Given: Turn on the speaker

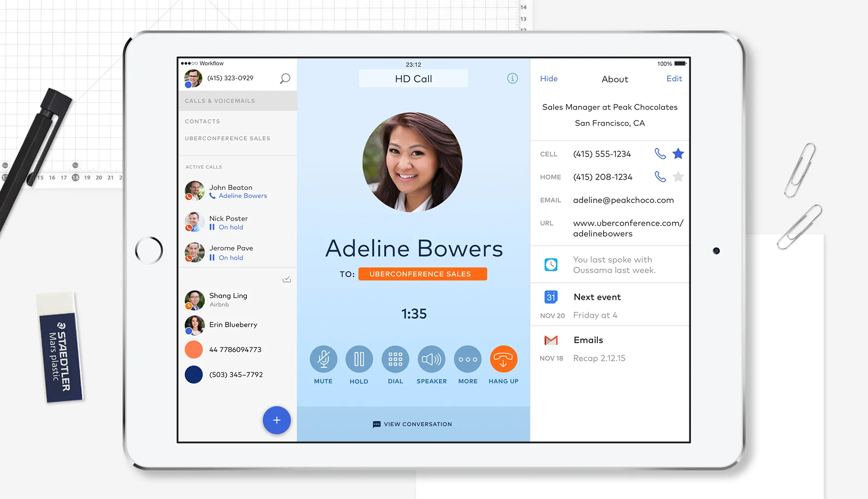Looking at the screenshot, I should (432, 359).
